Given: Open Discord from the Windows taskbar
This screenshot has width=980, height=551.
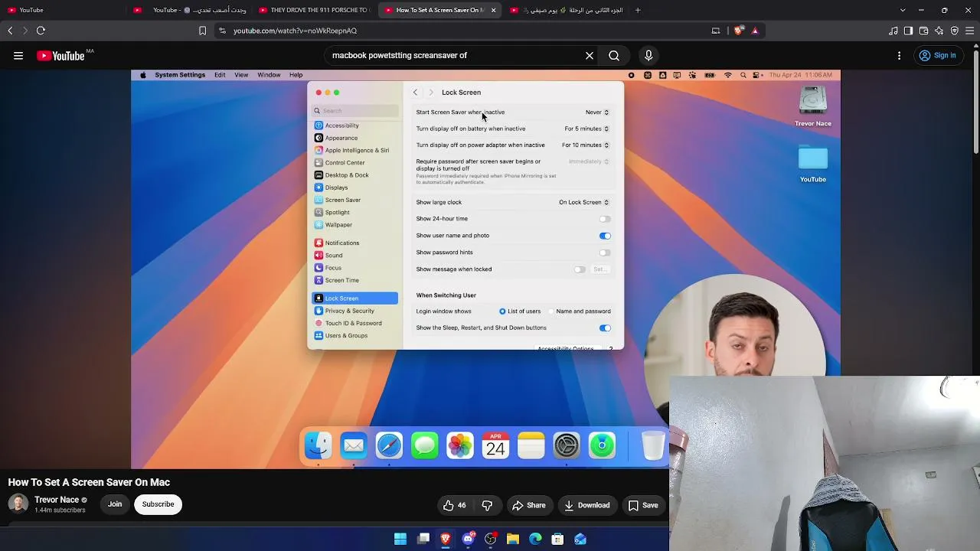Looking at the screenshot, I should click(x=469, y=540).
